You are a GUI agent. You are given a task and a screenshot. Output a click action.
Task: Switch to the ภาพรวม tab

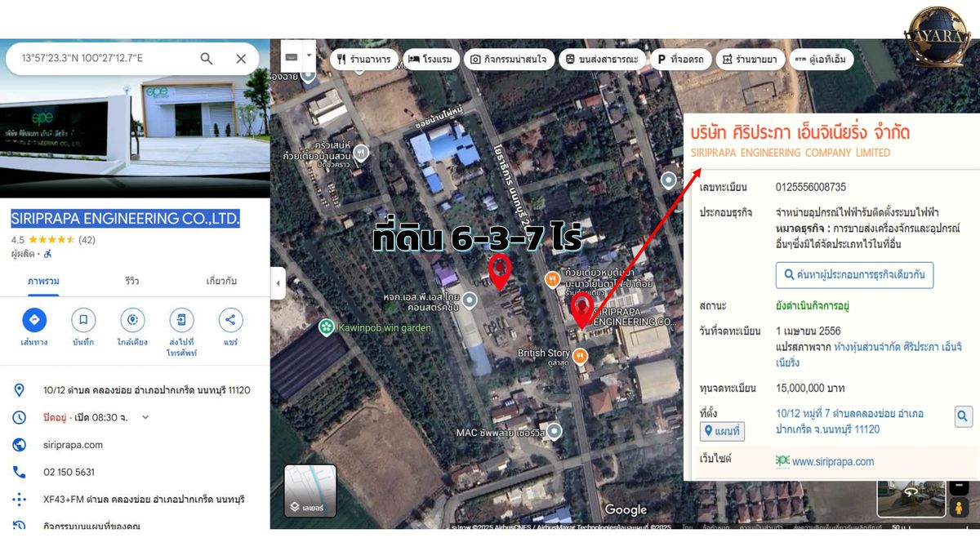click(x=43, y=281)
